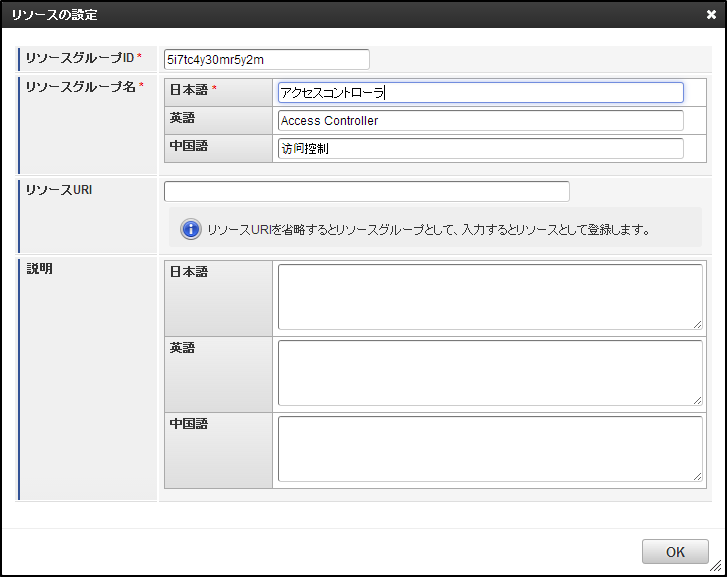Click the リソースの設定 title bar
The image size is (727, 577).
pyautogui.click(x=300, y=15)
